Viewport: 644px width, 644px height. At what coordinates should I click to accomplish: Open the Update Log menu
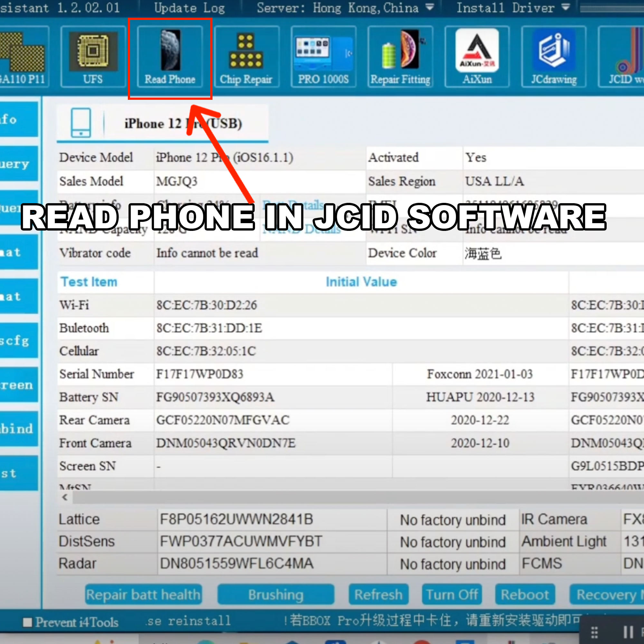click(x=189, y=8)
